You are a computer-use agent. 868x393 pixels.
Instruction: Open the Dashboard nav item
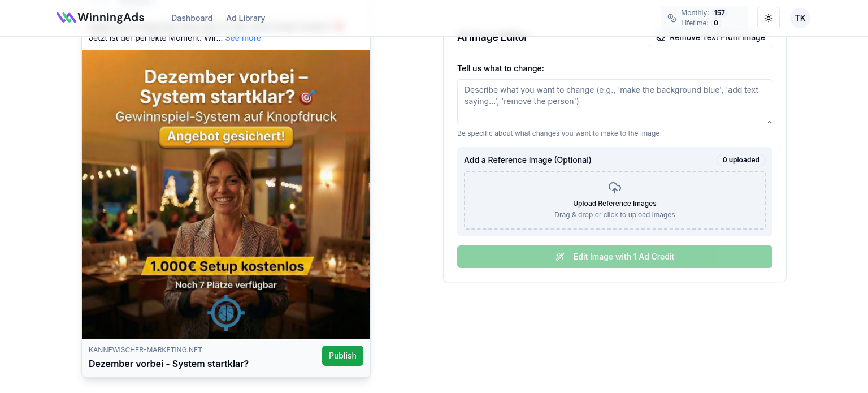(x=192, y=18)
